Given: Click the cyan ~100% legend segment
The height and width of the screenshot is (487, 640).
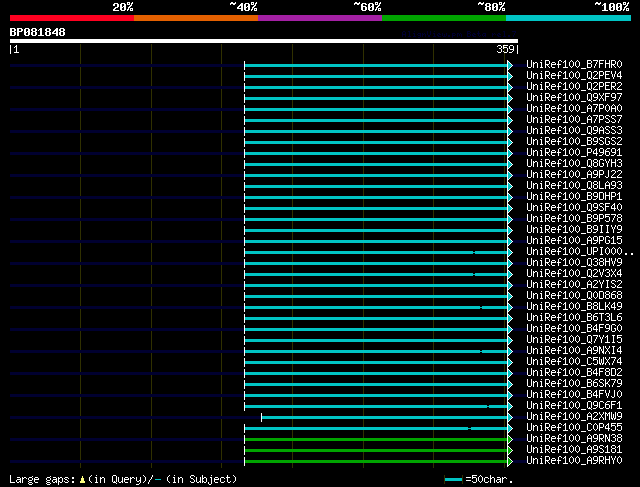Looking at the screenshot, I should point(568,18).
